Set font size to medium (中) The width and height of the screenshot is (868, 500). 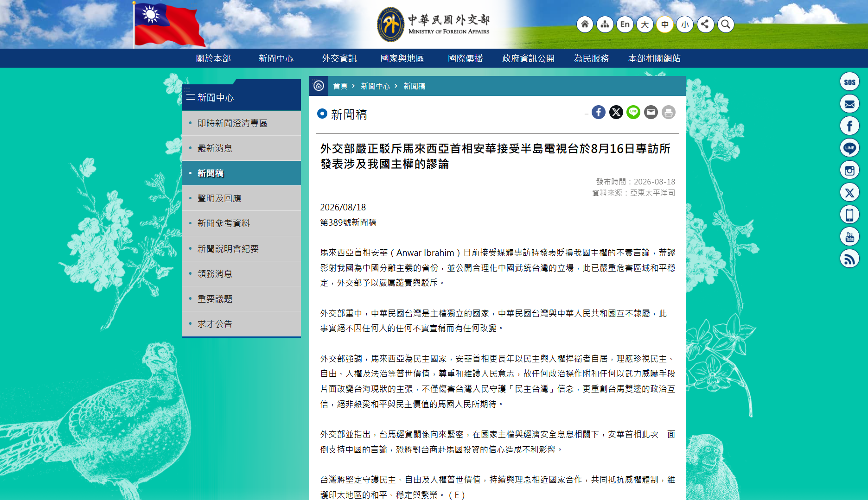click(x=665, y=24)
